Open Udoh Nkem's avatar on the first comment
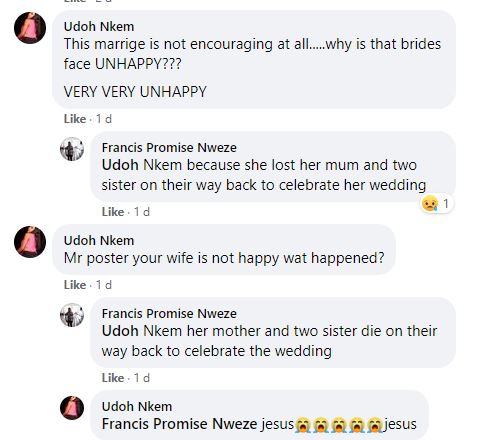 [x=30, y=28]
